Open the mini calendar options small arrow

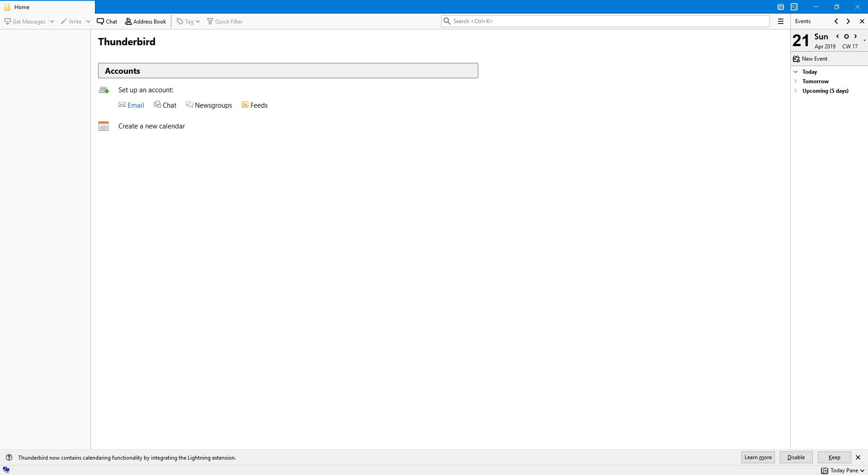[x=864, y=41]
